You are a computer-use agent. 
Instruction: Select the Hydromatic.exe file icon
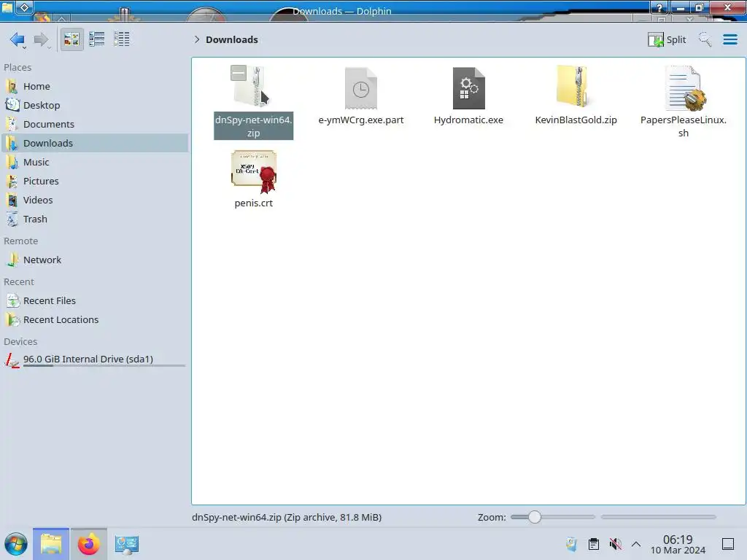tap(468, 88)
